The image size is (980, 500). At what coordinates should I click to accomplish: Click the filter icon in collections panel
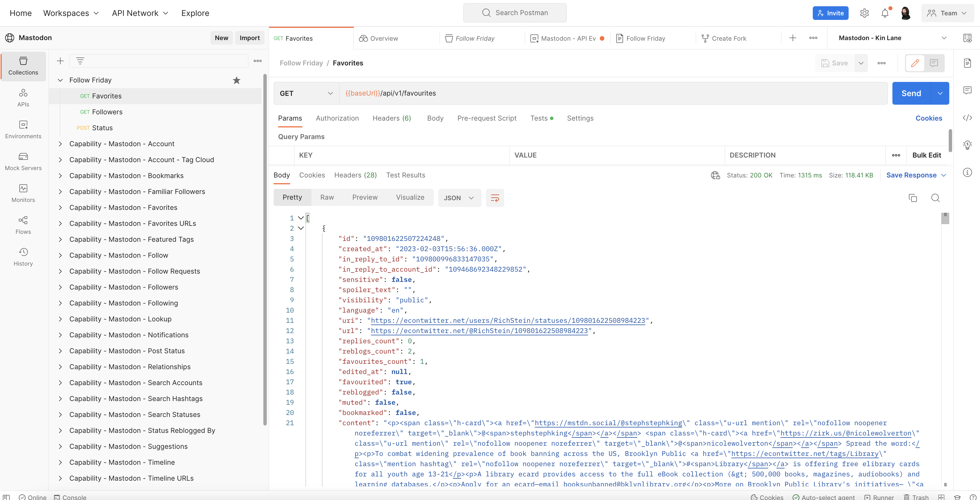click(x=80, y=61)
